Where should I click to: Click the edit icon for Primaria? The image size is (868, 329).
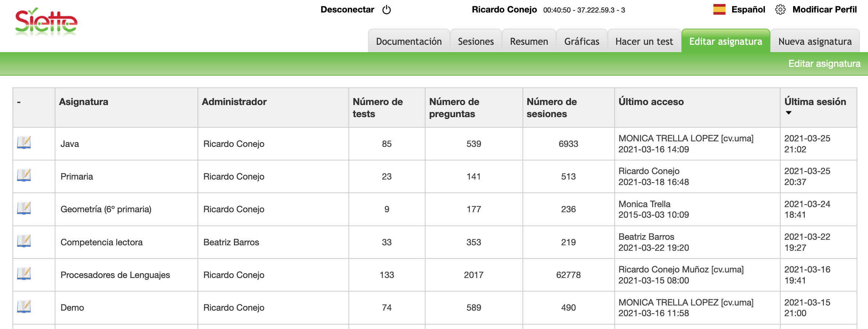[24, 175]
